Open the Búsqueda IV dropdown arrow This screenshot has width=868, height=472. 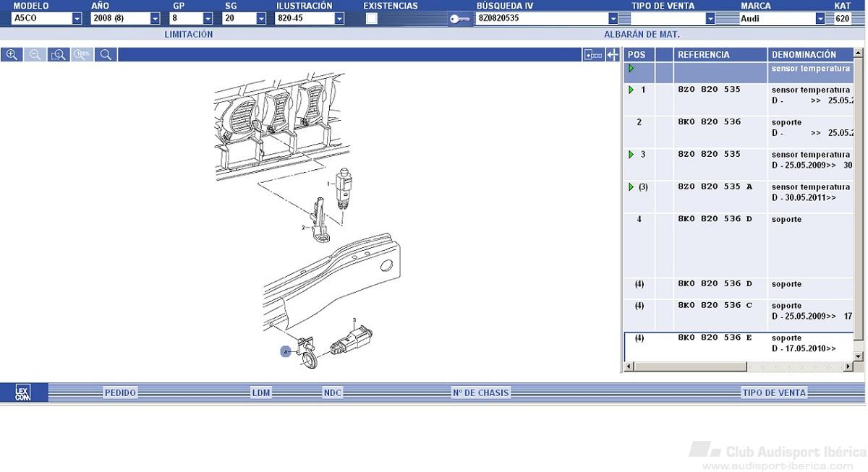coord(613,19)
